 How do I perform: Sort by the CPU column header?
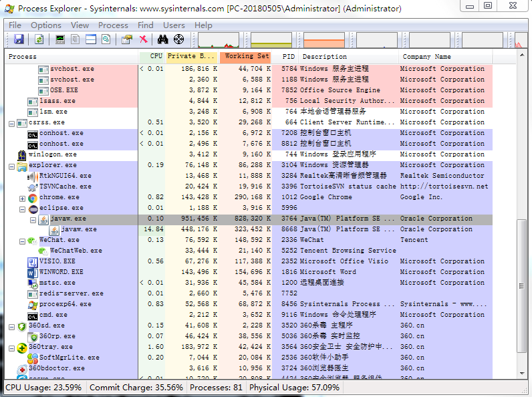[x=152, y=57]
